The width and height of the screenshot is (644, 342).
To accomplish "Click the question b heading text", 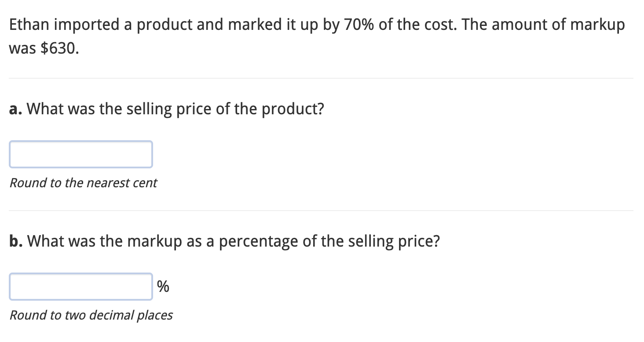I will (224, 241).
